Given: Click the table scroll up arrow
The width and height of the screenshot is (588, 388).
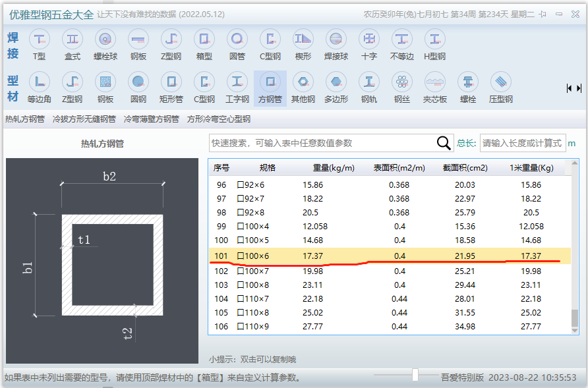Looking at the screenshot, I should point(575,163).
